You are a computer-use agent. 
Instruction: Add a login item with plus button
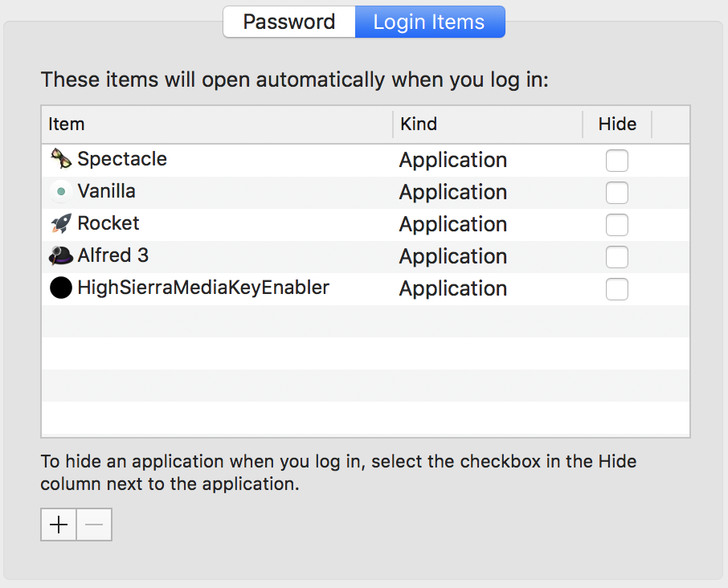pyautogui.click(x=59, y=525)
